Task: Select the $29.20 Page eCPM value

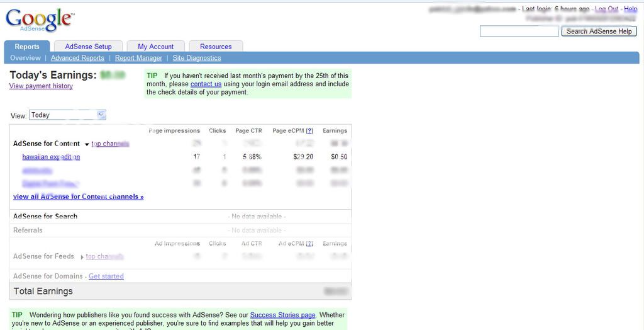Action: 304,157
